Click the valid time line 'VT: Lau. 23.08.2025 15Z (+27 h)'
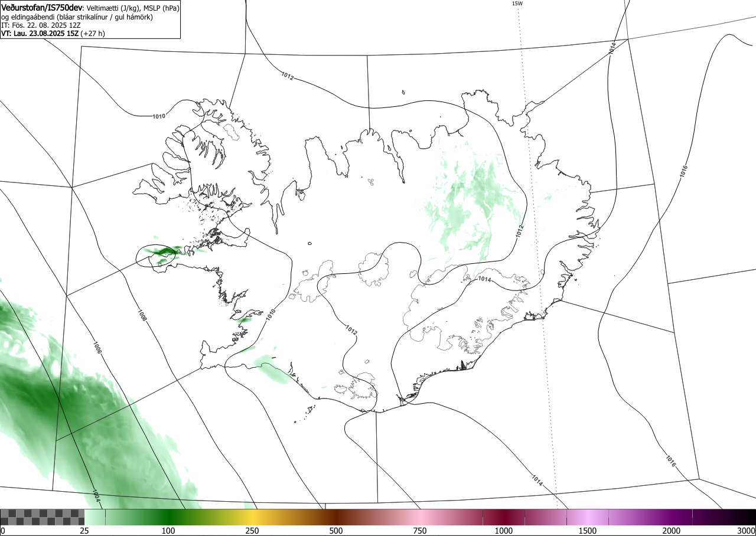The height and width of the screenshot is (536, 756). point(53,34)
